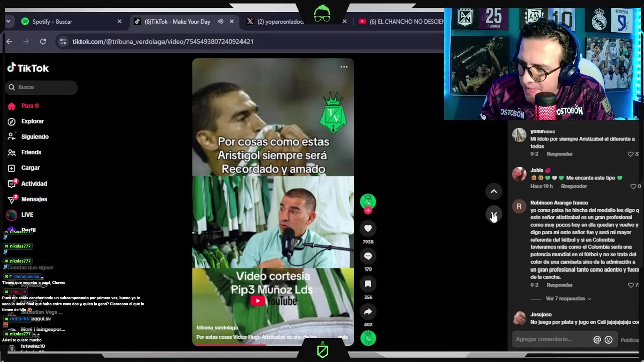Open the Josejose commenter name
The height and width of the screenshot is (362, 644).
coord(541,315)
